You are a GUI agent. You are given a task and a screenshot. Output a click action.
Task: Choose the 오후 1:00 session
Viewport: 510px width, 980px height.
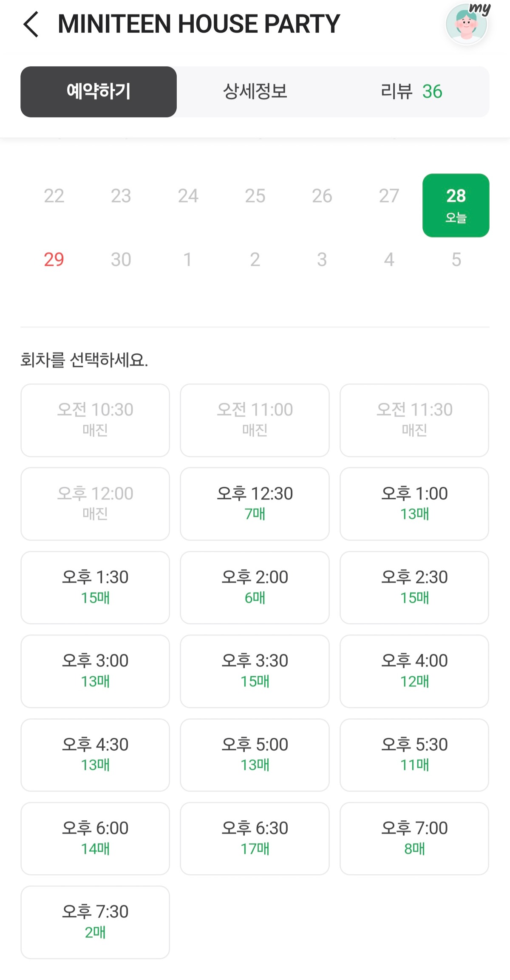coord(414,503)
